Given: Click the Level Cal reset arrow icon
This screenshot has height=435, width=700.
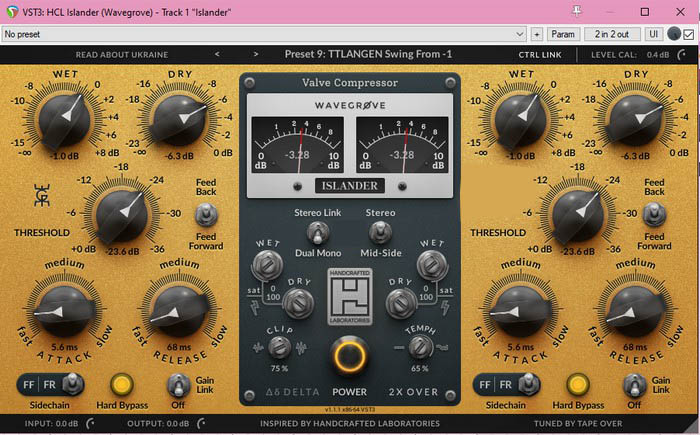Looking at the screenshot, I should pos(682,55).
